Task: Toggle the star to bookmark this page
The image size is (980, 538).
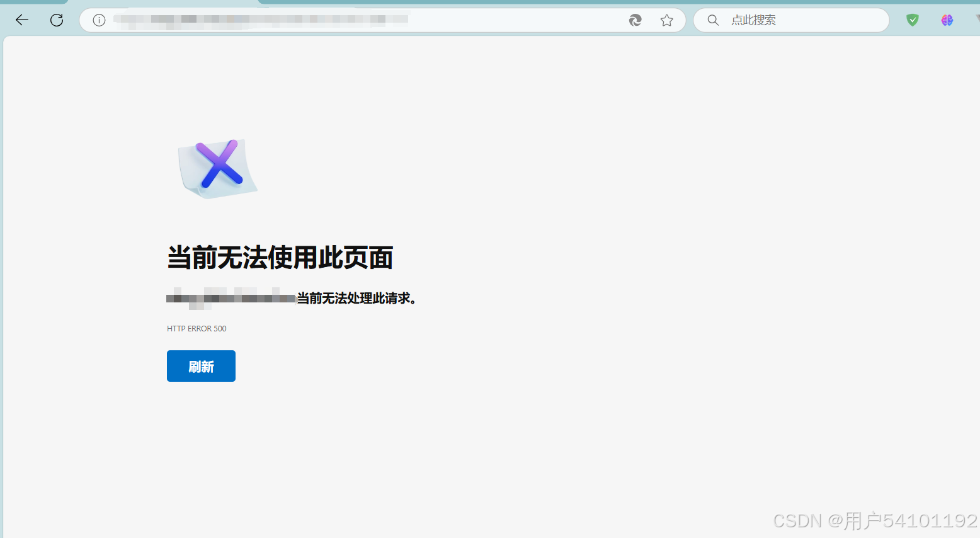Action: pos(667,20)
